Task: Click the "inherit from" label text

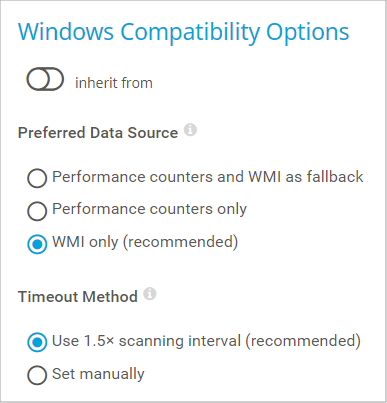Action: pyautogui.click(x=114, y=83)
